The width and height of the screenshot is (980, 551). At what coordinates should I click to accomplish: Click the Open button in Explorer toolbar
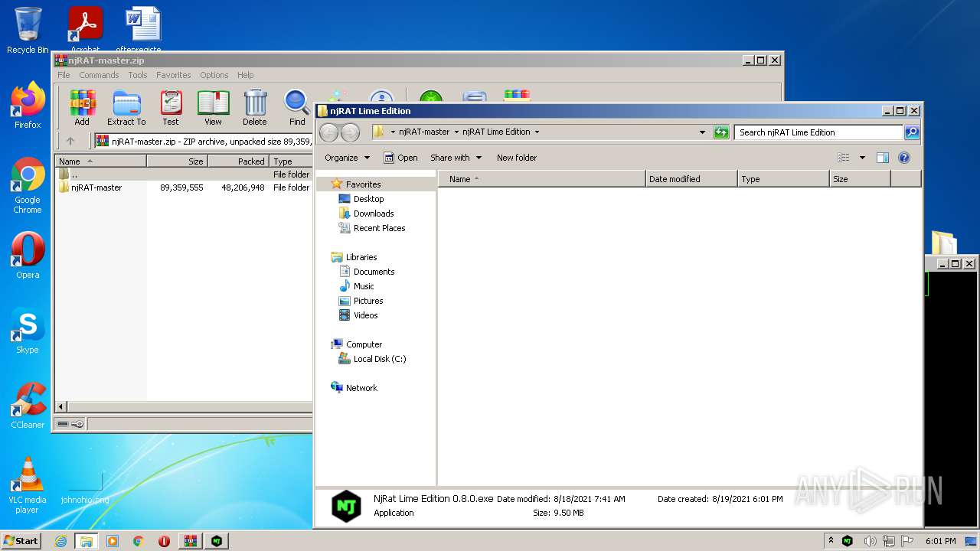coord(400,158)
